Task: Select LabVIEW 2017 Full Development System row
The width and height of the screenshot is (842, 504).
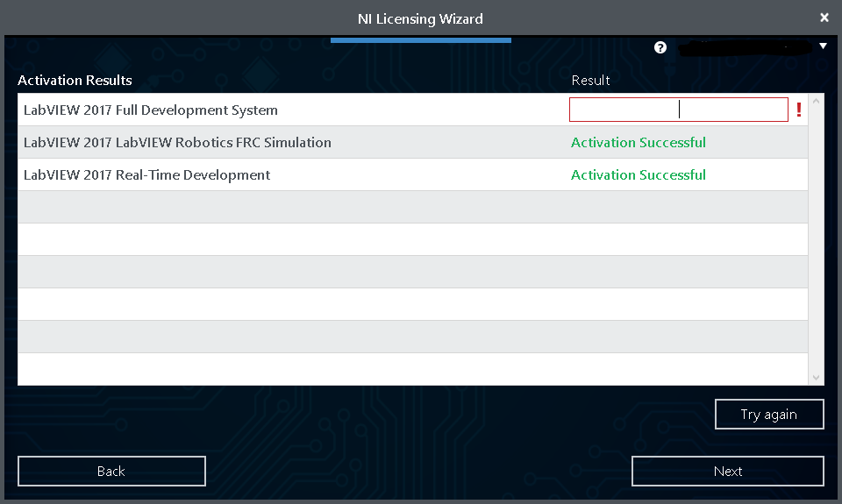Action: tap(412, 110)
